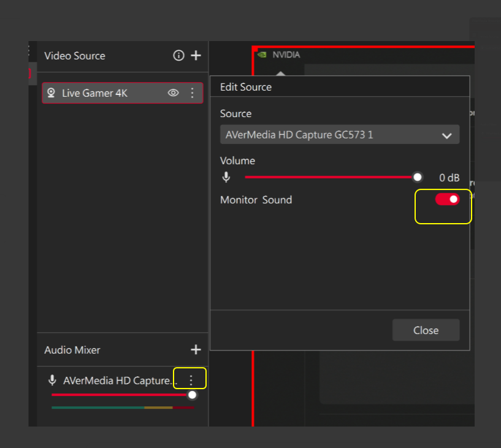Mute AVerMedia HD Capture in Audio Mixer
The width and height of the screenshot is (501, 448).
click(x=53, y=381)
